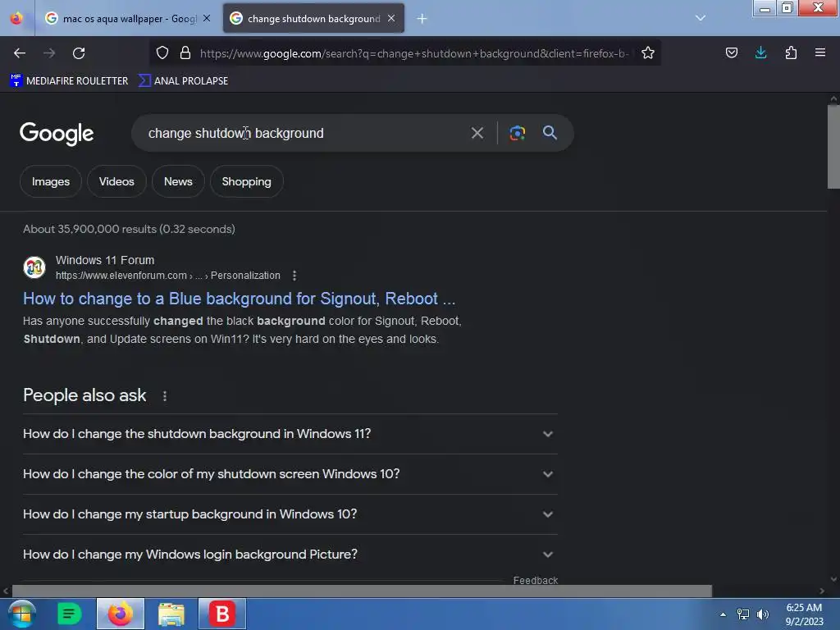The height and width of the screenshot is (630, 840).
Task: Select the change shutdown background tab
Action: coord(313,19)
